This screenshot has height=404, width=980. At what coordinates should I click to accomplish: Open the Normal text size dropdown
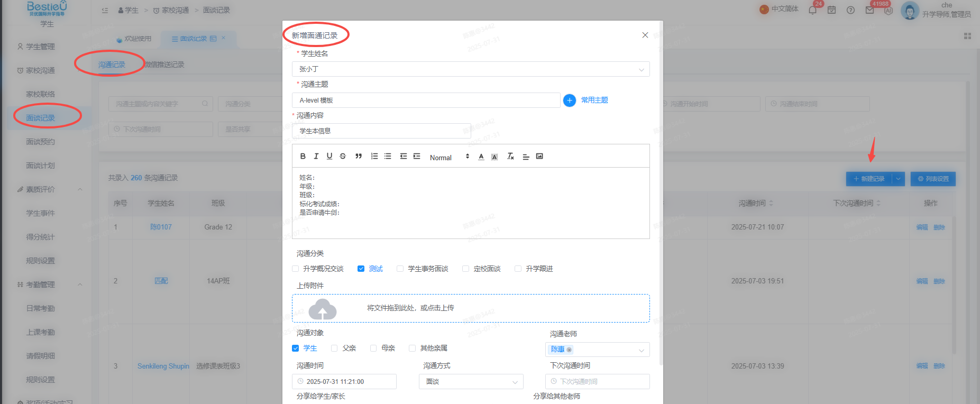[x=450, y=157]
